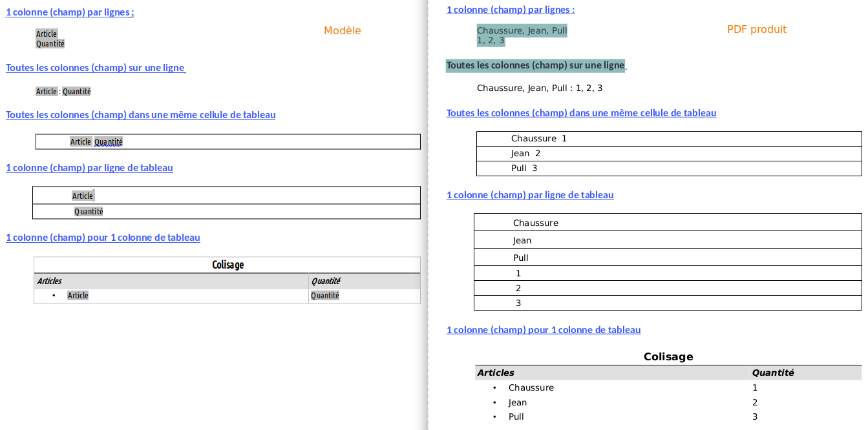Click the heading link '1 colonne (champ) par lignes'
This screenshot has width=868, height=430.
click(69, 12)
